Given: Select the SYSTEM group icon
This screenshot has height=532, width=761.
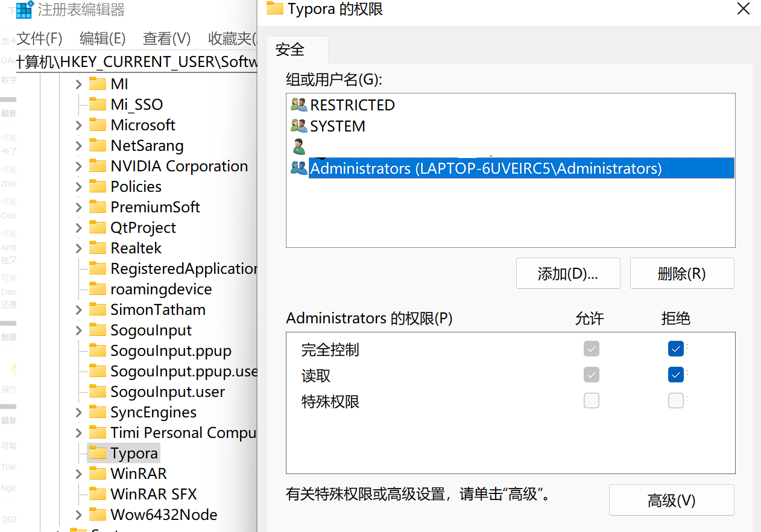Looking at the screenshot, I should click(x=298, y=126).
